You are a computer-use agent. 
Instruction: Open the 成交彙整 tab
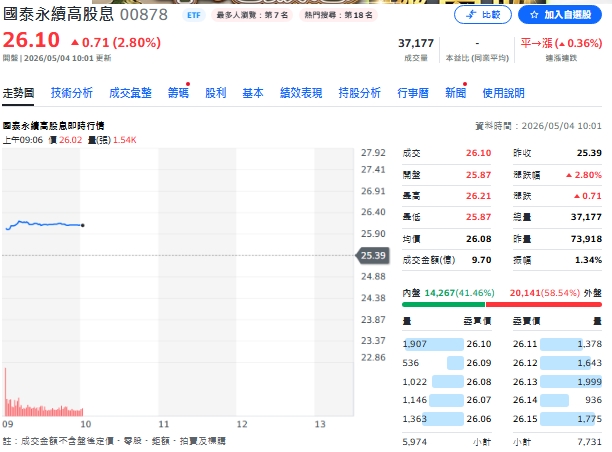130,93
